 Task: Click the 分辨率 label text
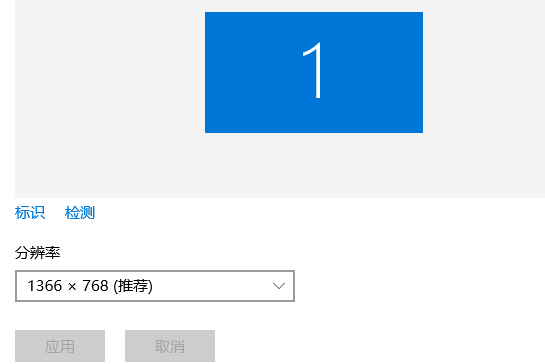pyautogui.click(x=38, y=252)
